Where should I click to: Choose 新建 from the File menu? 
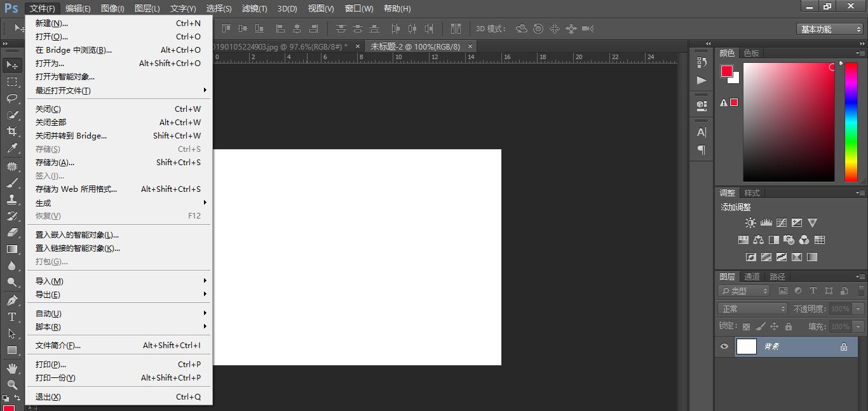[51, 24]
